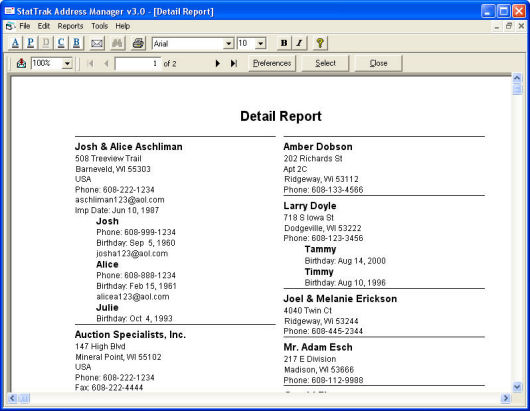Click 'Detail Report' title text

click(x=281, y=116)
